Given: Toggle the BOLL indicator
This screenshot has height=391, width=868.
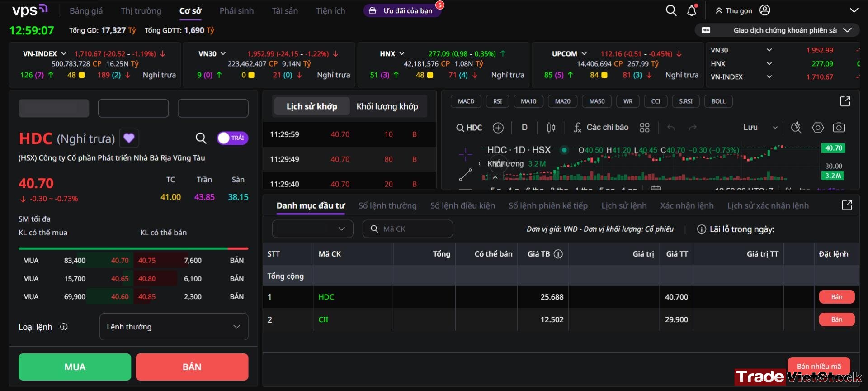Looking at the screenshot, I should (718, 101).
